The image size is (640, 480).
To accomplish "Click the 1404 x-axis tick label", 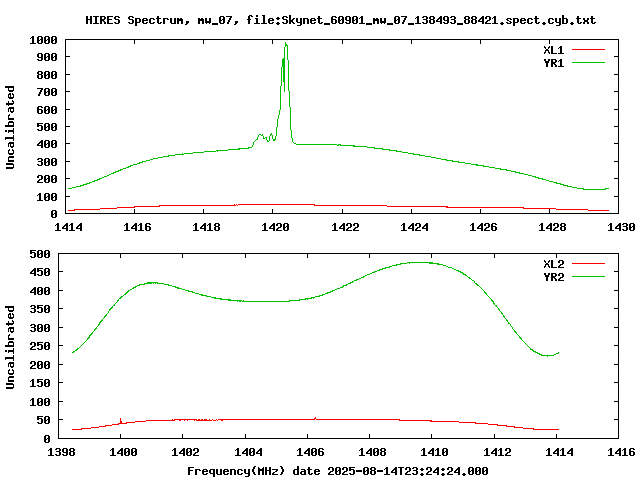I will tap(248, 452).
